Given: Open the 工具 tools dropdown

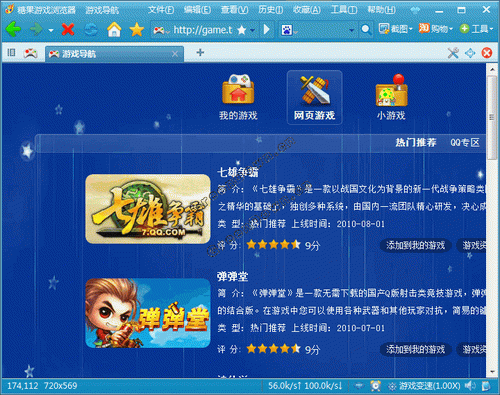Looking at the screenshot, I should click(476, 29).
